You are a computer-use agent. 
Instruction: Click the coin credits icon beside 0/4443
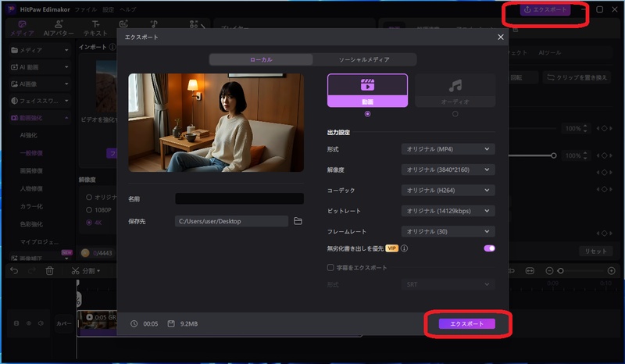click(85, 253)
